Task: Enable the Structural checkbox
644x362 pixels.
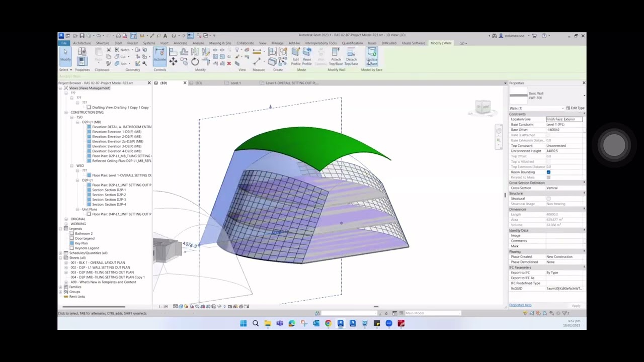Action: coord(548,199)
